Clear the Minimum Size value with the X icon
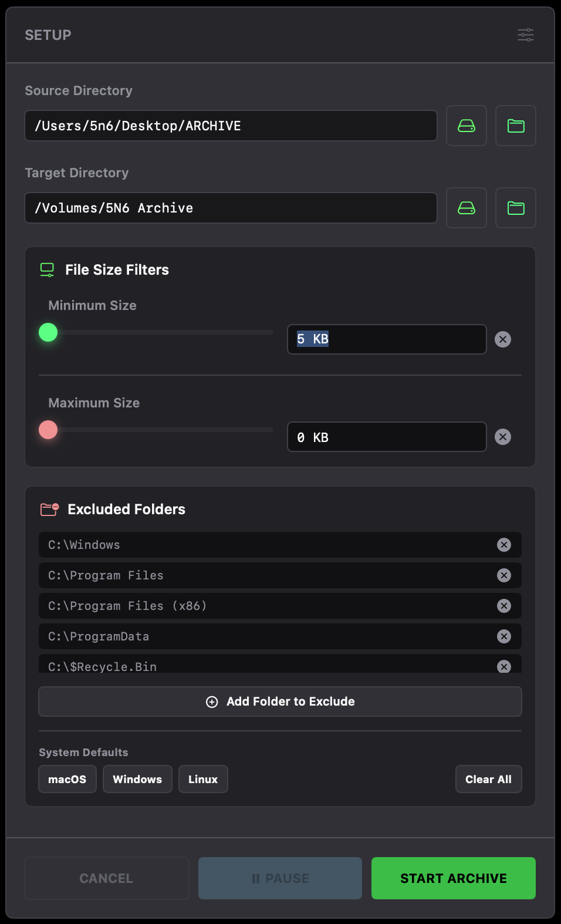This screenshot has width=561, height=924. point(502,339)
